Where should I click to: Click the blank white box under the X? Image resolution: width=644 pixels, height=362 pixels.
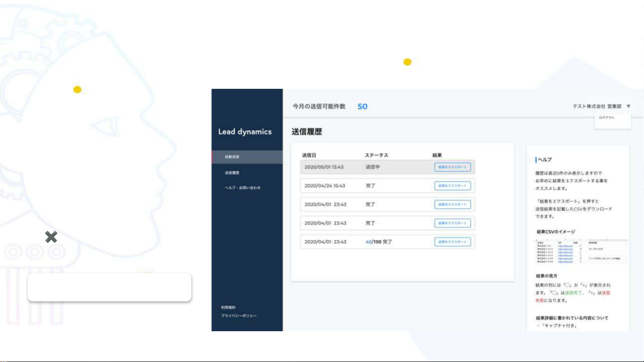coord(109,287)
